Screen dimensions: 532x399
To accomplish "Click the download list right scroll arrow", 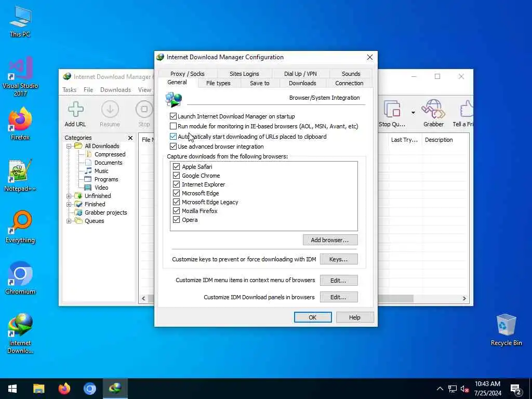I will click(464, 298).
